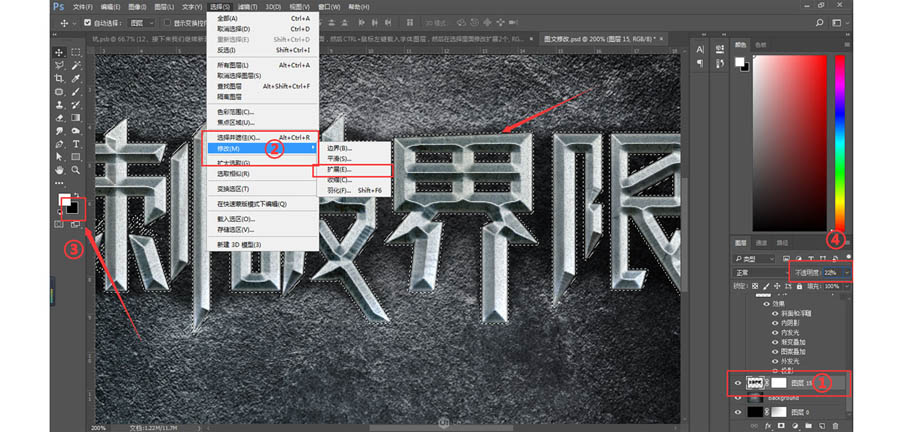Open the collapsed Character panel icon

coord(700,50)
